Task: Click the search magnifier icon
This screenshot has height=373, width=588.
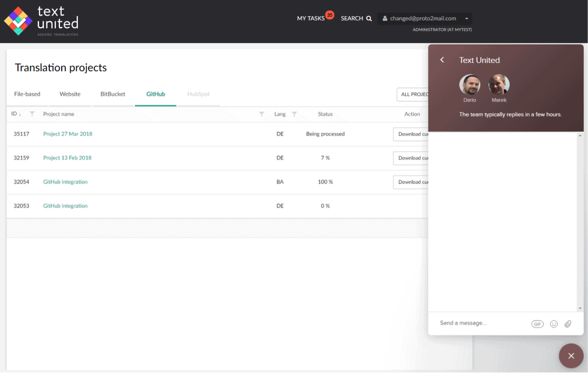Action: 369,19
